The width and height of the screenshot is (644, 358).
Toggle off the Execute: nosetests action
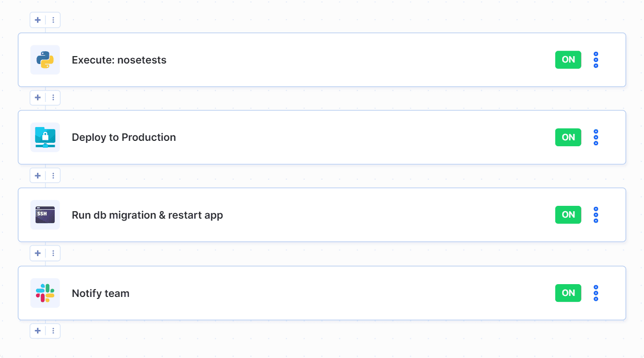click(568, 60)
